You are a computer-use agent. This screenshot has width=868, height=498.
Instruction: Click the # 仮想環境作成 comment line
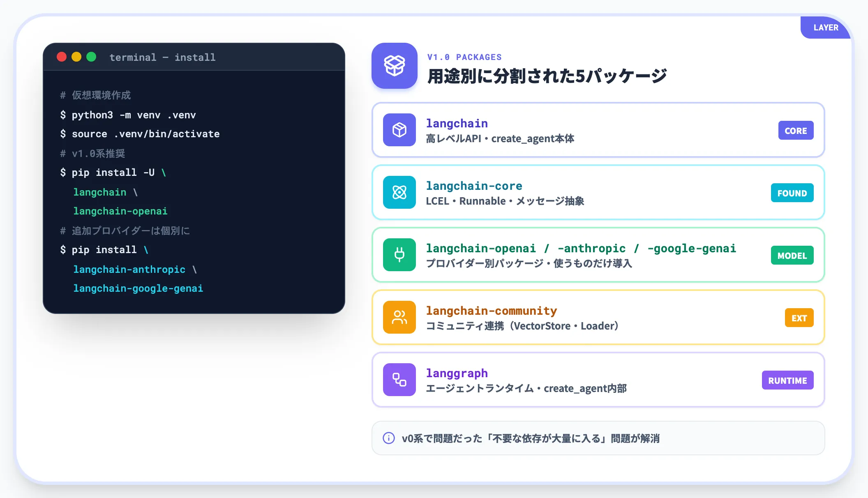click(95, 95)
